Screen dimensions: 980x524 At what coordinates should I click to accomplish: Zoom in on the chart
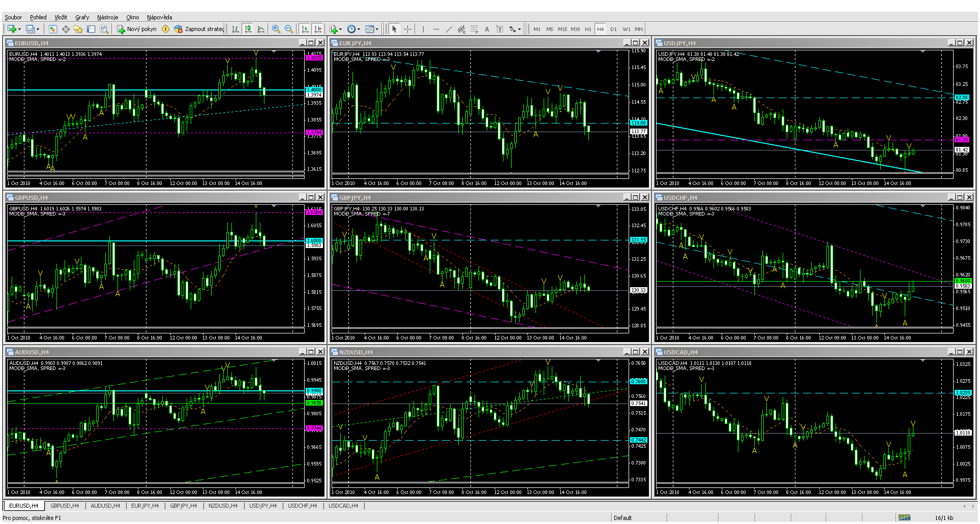coord(276,29)
